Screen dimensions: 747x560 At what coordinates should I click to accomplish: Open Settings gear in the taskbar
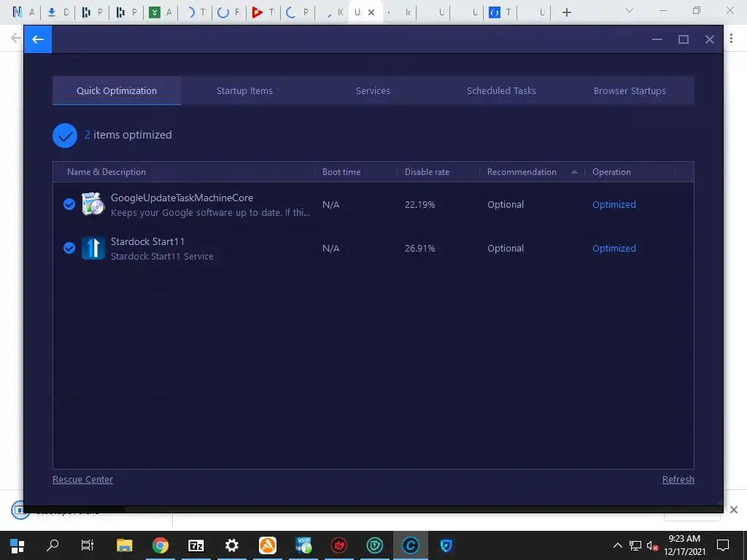point(231,545)
